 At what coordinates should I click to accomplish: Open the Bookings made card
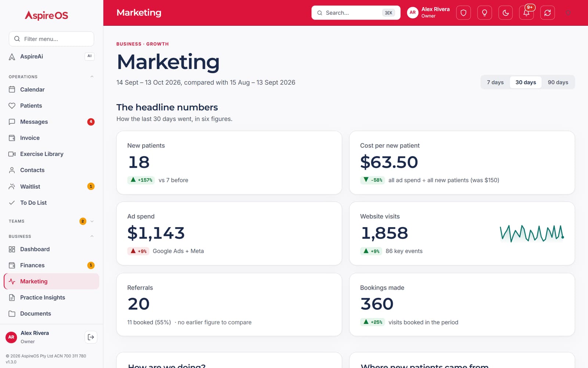point(462,304)
